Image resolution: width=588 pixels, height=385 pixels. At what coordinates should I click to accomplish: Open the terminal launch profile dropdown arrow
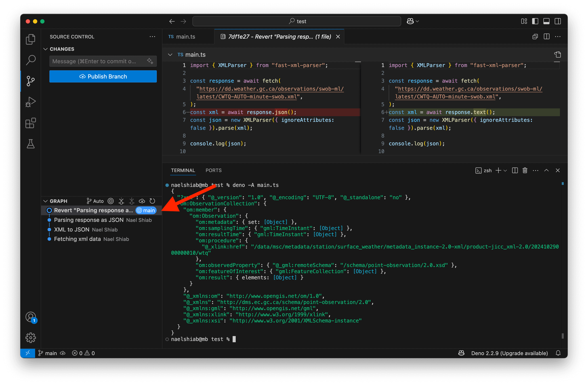pos(505,171)
